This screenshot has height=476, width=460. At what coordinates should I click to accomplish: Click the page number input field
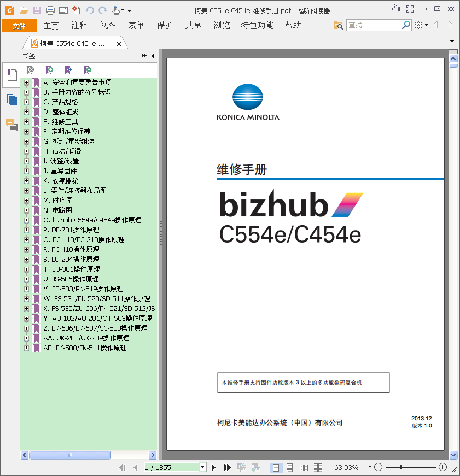tap(172, 467)
